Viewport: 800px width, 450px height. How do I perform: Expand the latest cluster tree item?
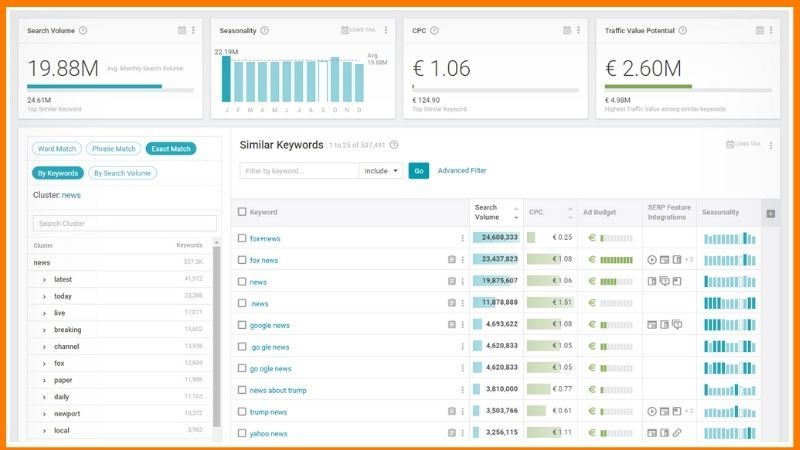pos(45,279)
